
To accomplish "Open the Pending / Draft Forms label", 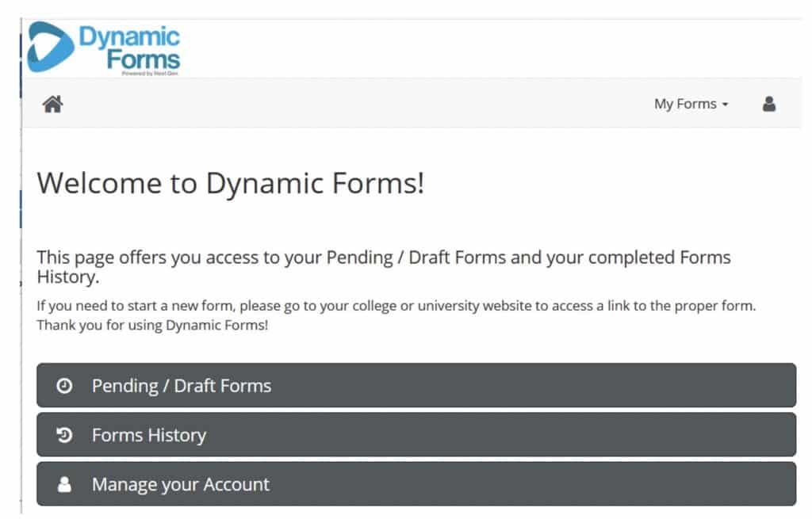I will pos(182,386).
